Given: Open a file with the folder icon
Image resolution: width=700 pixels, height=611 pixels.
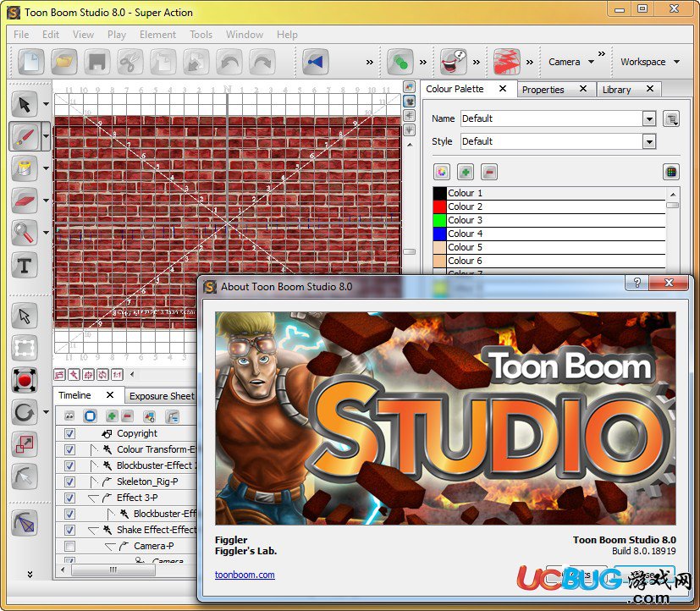Looking at the screenshot, I should click(x=63, y=62).
